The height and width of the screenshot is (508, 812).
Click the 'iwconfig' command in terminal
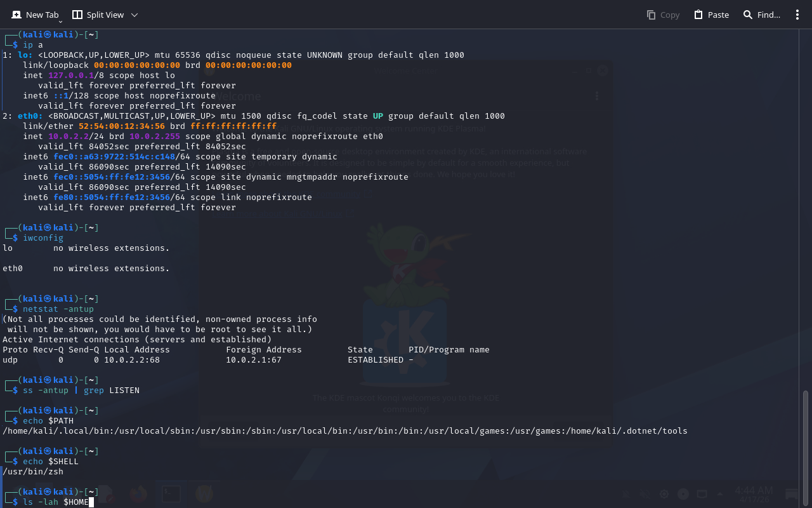[x=43, y=238]
